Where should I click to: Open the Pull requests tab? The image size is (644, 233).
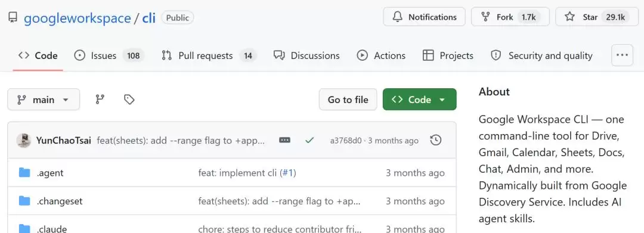[209, 55]
